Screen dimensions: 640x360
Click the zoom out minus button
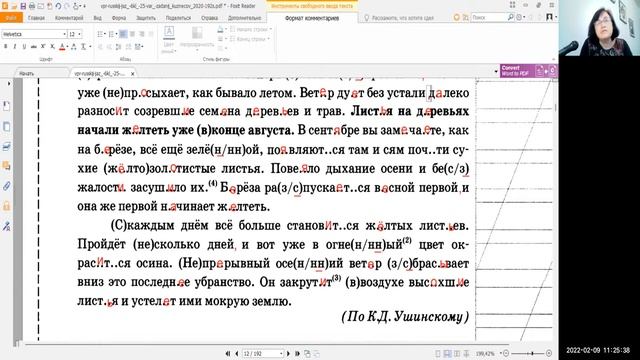click(x=506, y=353)
